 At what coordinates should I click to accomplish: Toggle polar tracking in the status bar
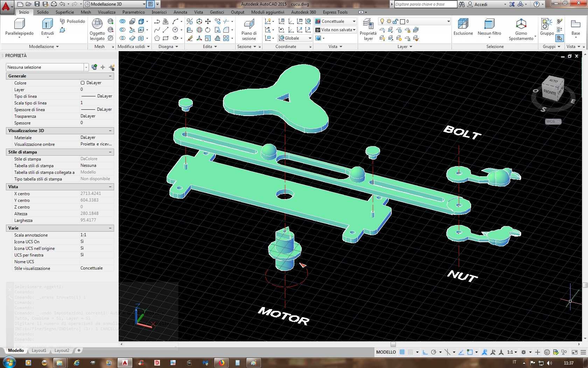(434, 352)
